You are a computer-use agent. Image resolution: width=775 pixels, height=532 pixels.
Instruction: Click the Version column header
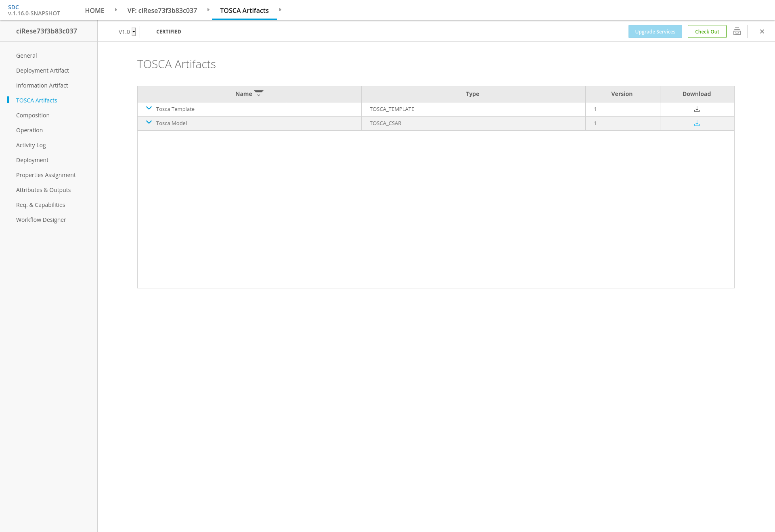(x=622, y=94)
